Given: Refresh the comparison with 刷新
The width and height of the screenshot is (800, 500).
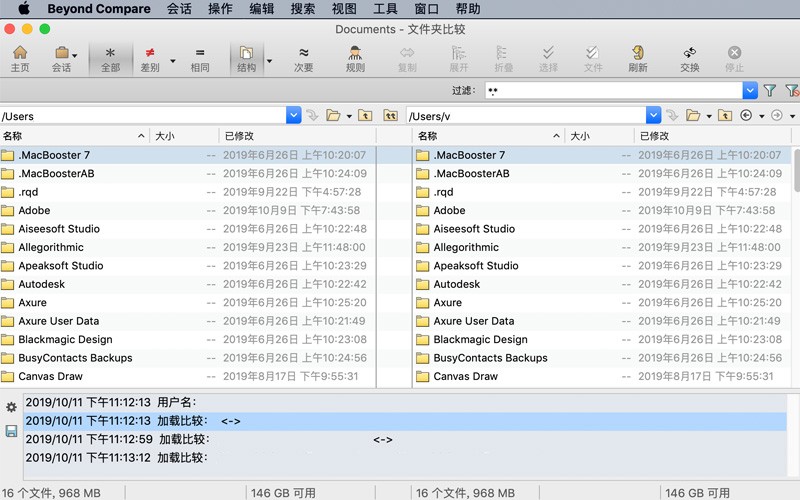Looking at the screenshot, I should coord(638,59).
